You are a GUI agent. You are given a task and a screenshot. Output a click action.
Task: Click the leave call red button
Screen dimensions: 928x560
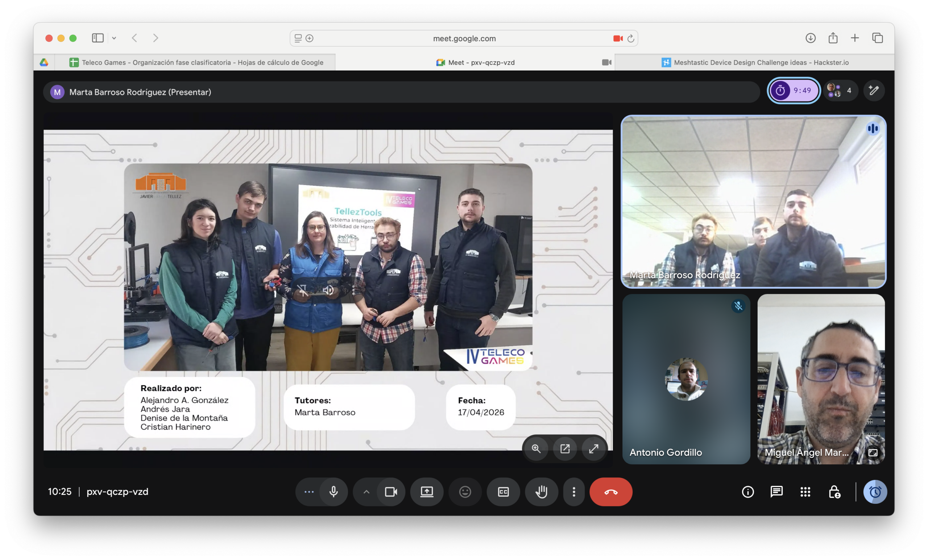coord(610,492)
